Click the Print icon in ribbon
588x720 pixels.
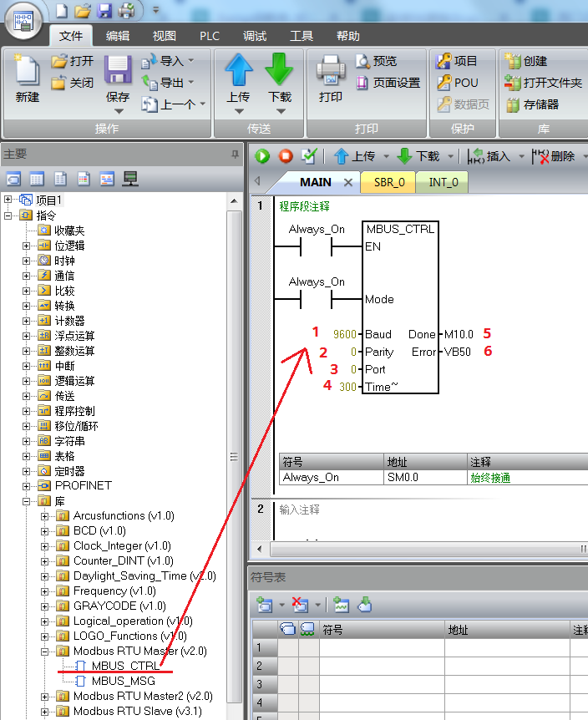[x=330, y=79]
